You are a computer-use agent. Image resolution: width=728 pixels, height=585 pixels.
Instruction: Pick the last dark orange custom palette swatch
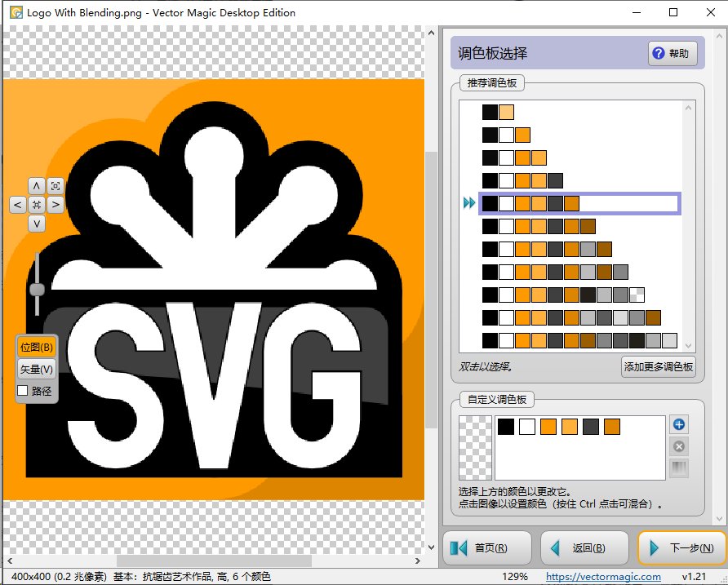pos(612,426)
